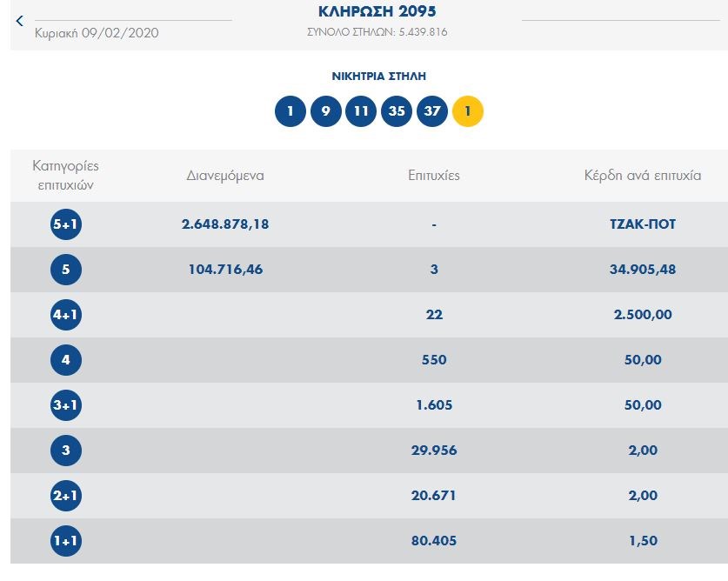Click the 3+1 category badge
This screenshot has width=728, height=581.
[66, 405]
